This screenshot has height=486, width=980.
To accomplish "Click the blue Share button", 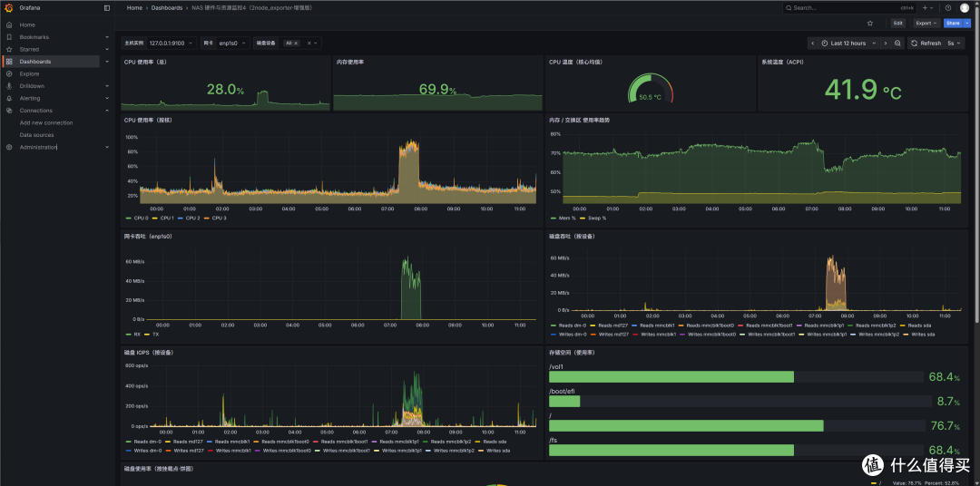I will (x=953, y=23).
